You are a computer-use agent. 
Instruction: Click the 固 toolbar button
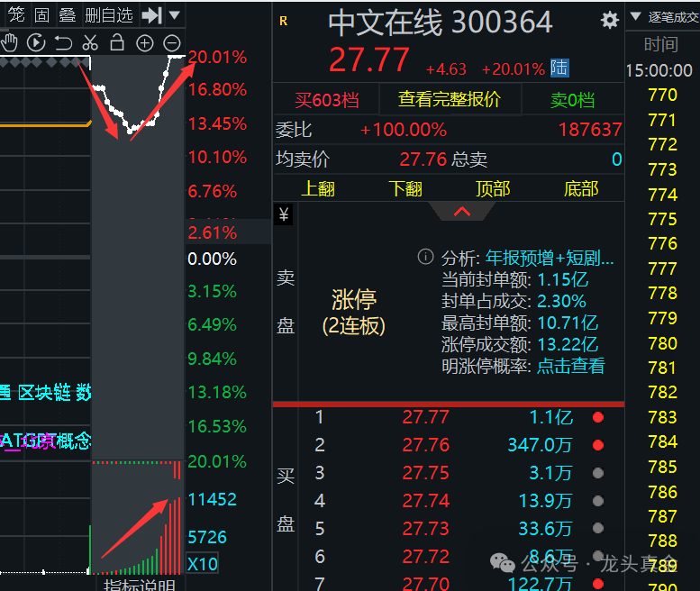(42, 15)
